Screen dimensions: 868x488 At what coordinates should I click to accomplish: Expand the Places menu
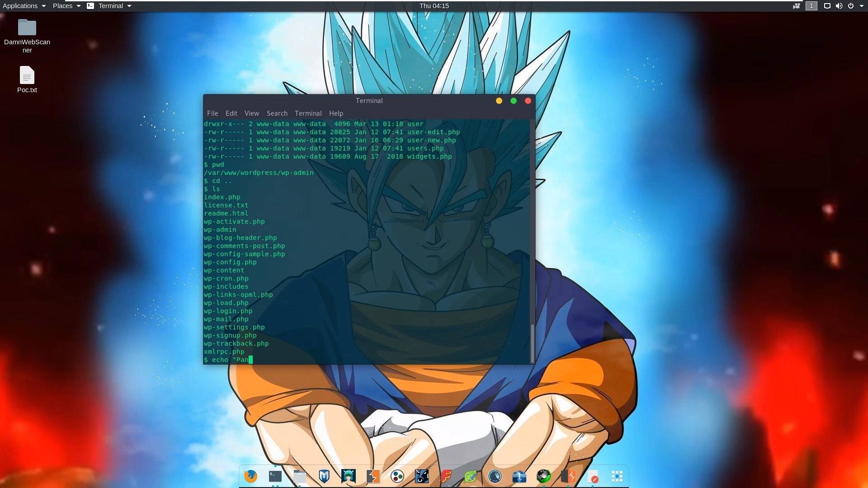pyautogui.click(x=66, y=6)
